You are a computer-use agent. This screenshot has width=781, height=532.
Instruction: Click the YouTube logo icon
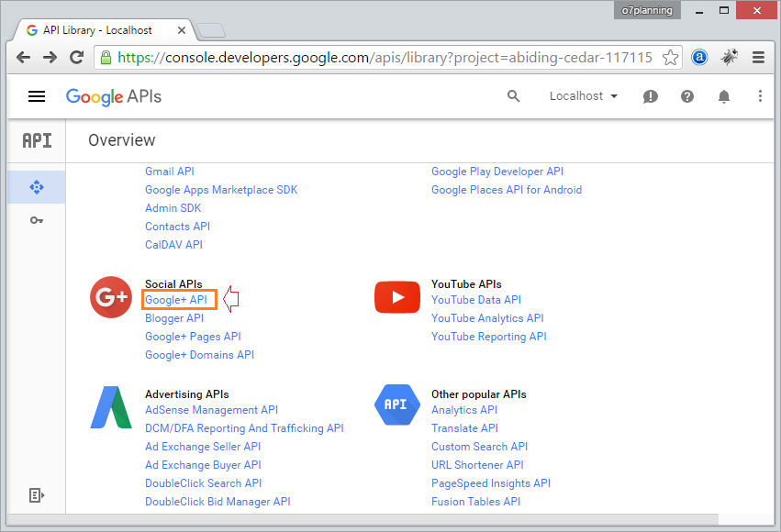(x=397, y=297)
